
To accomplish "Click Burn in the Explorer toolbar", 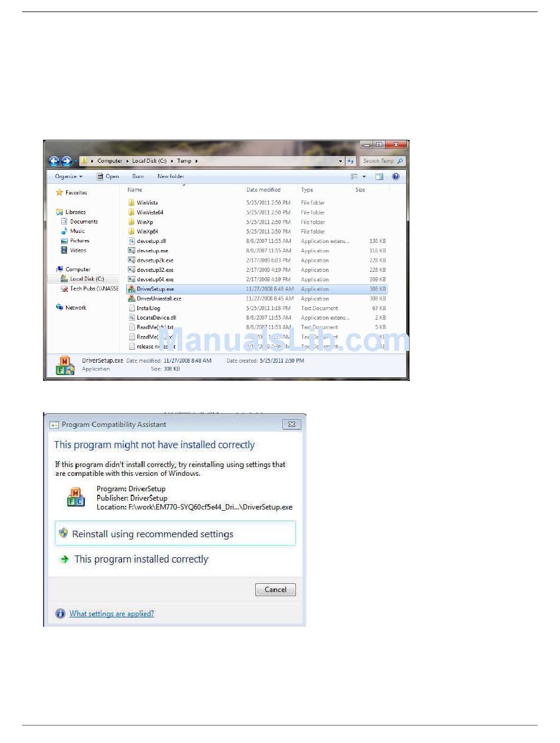I will click(138, 176).
